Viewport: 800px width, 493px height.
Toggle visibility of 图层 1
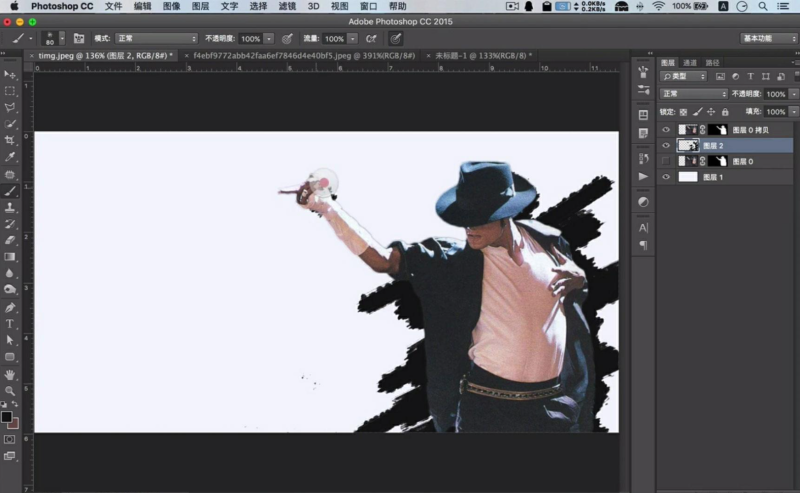[x=666, y=177]
